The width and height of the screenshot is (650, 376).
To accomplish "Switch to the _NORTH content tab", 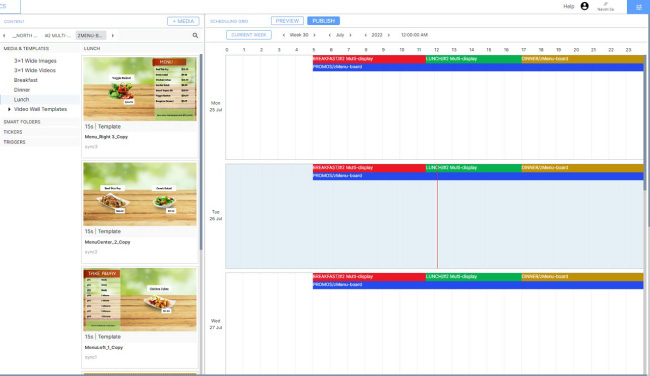I will tap(24, 36).
